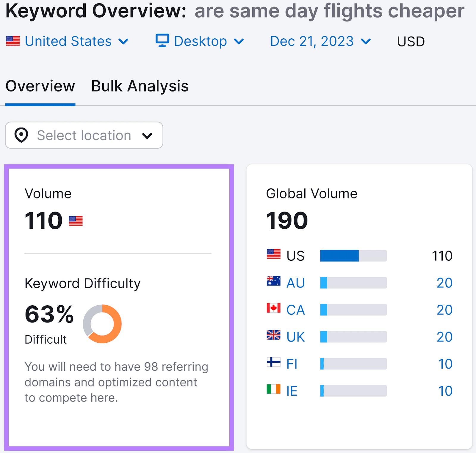
Task: Click the Ireland flag icon
Action: (274, 389)
